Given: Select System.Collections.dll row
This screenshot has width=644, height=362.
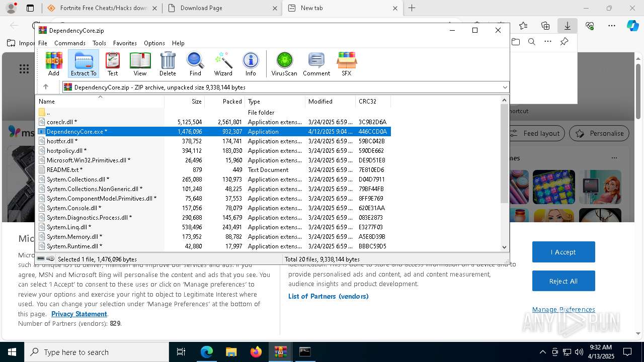Looking at the screenshot, I should click(214, 179).
